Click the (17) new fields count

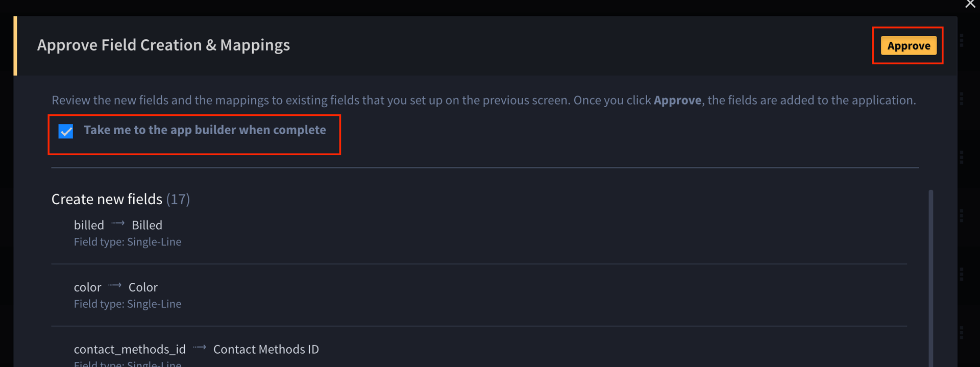tap(178, 199)
